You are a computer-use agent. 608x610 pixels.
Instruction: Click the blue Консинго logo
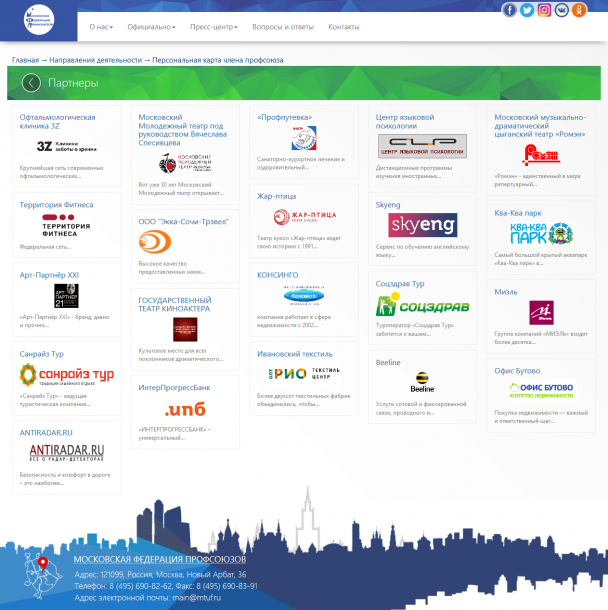[x=304, y=296]
